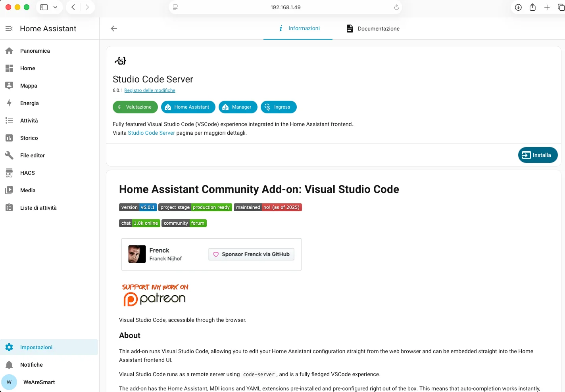Select Mappa in the sidebar

click(29, 86)
